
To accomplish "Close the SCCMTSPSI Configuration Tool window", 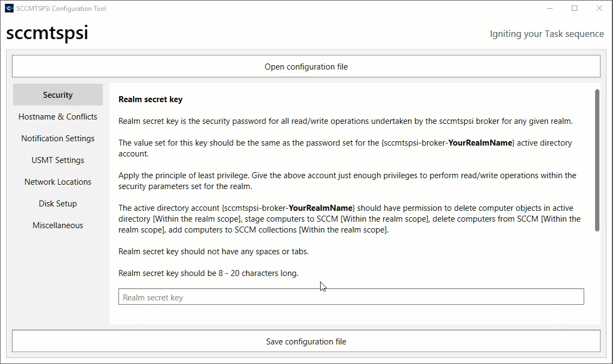I will pos(599,9).
